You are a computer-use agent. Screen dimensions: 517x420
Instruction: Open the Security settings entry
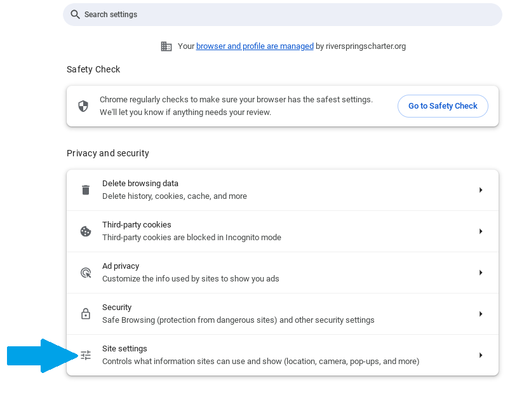pos(117,308)
